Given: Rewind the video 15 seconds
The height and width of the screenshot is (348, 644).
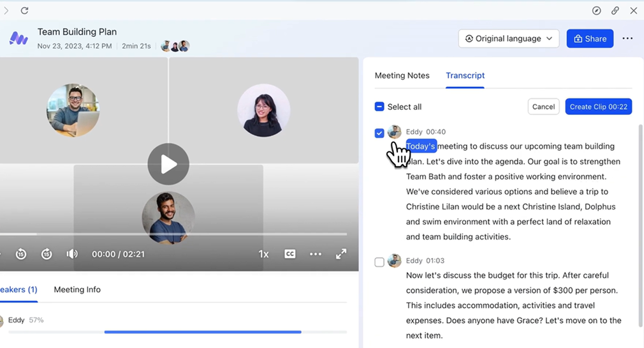Looking at the screenshot, I should pos(21,254).
